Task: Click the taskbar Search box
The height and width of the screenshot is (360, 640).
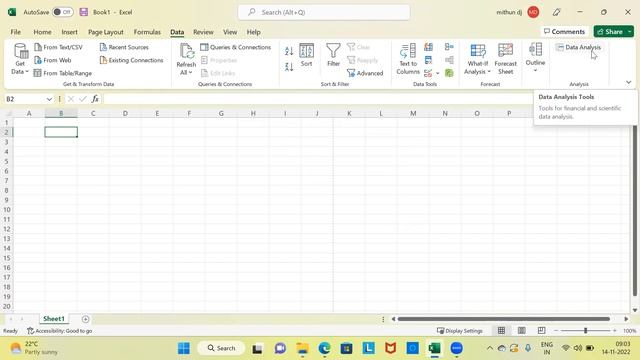Action: click(221, 348)
